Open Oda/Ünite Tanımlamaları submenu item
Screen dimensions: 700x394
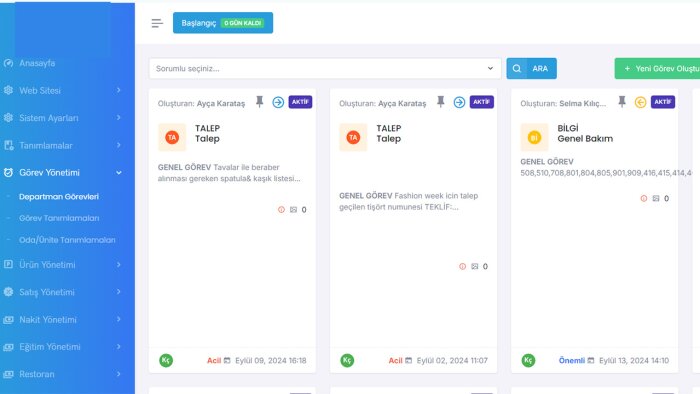point(67,240)
